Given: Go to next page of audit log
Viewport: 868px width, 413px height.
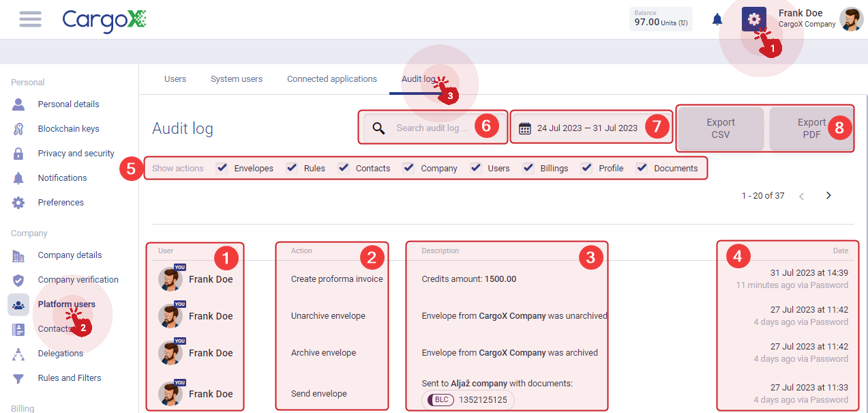Looking at the screenshot, I should click(x=828, y=196).
